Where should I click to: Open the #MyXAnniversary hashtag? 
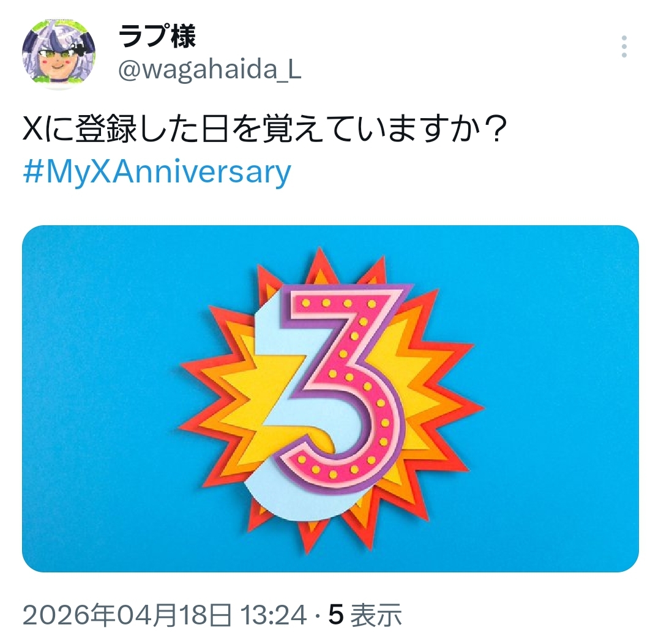[157, 172]
